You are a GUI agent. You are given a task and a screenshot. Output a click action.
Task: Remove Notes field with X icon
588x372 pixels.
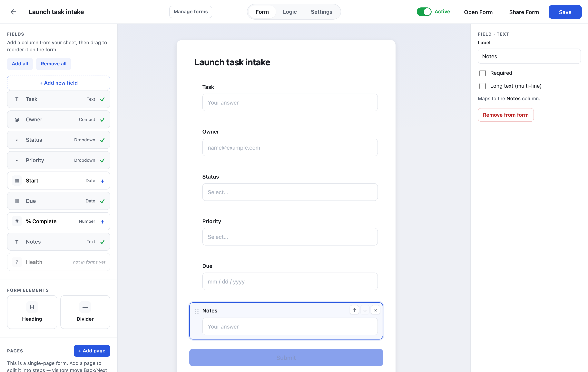click(376, 310)
